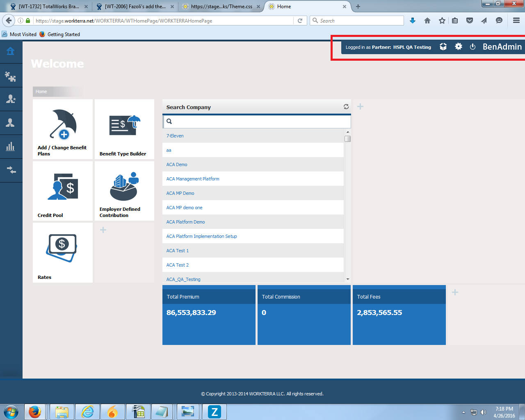525x420 pixels.
Task: Add widget with plus beside Total Fees
Action: pos(455,292)
